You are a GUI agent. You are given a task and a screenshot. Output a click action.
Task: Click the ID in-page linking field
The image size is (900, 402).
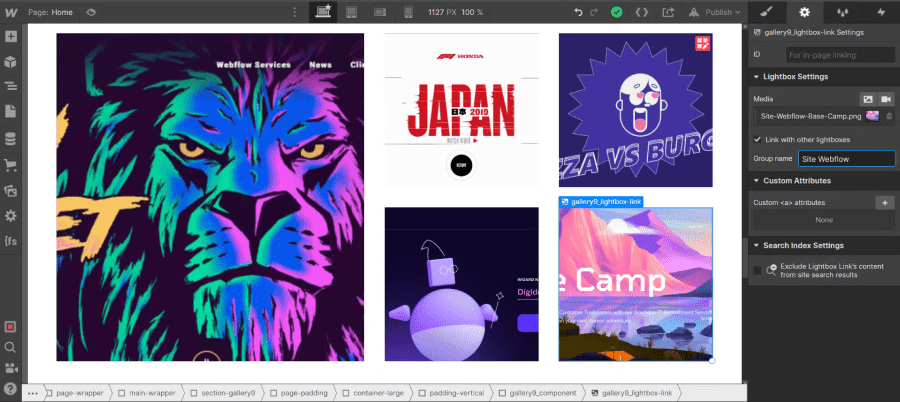click(840, 55)
